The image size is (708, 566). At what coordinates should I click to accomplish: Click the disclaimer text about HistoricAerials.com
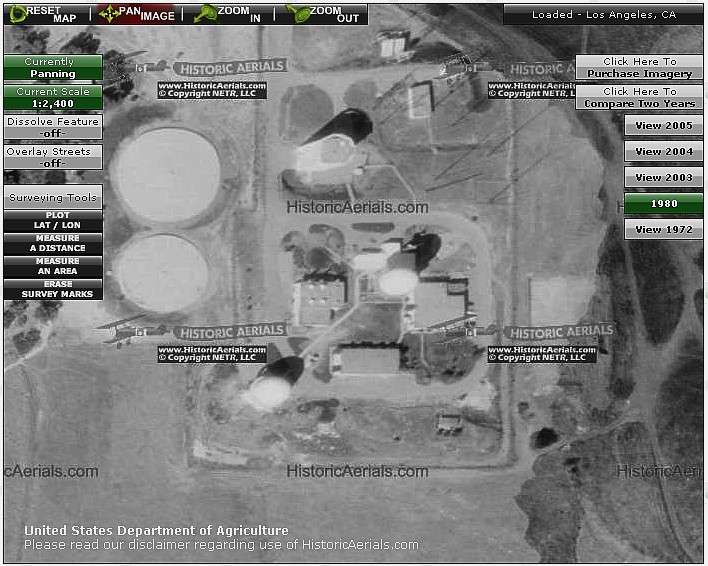click(x=221, y=545)
